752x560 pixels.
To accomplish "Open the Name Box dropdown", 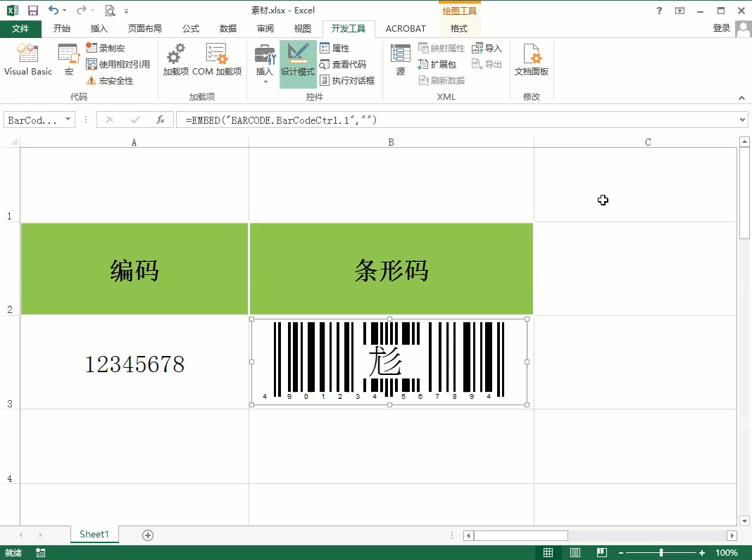I will [x=68, y=120].
